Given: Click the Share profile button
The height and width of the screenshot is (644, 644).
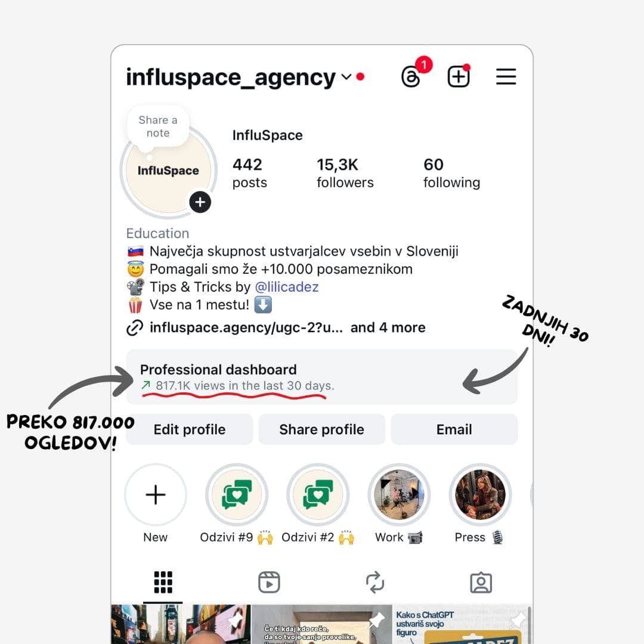Looking at the screenshot, I should [x=321, y=429].
